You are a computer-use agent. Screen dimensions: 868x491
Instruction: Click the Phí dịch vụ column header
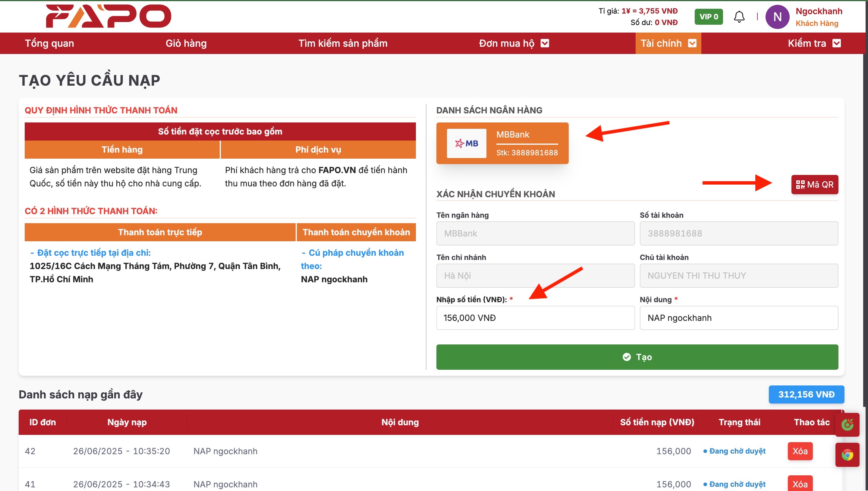pos(318,149)
